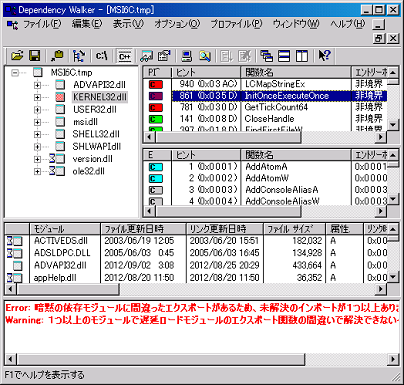This screenshot has height=385, width=404.
Task: Open the module Properties icon
Action: coord(164,56)
